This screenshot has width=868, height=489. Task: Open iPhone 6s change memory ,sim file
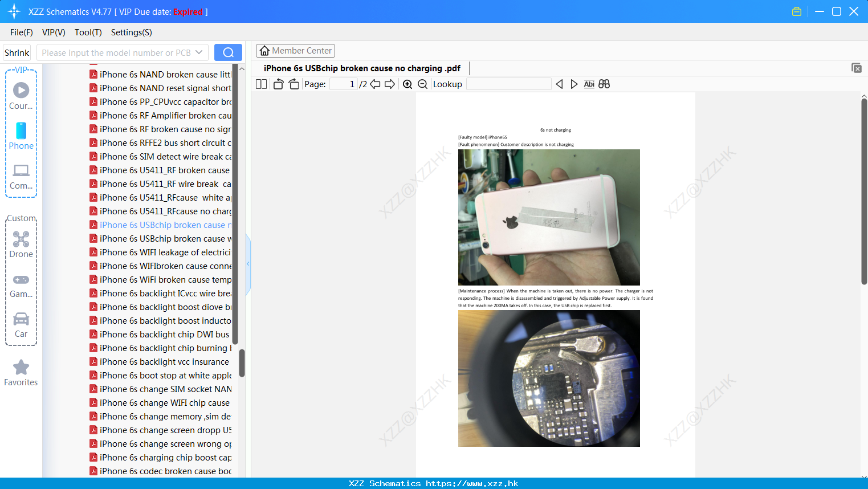(x=161, y=417)
